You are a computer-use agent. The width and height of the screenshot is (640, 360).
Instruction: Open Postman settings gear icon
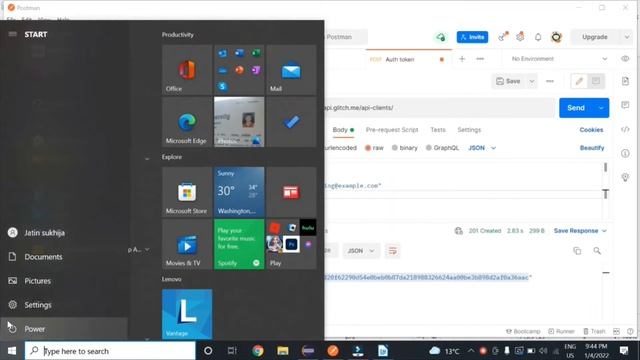(520, 37)
